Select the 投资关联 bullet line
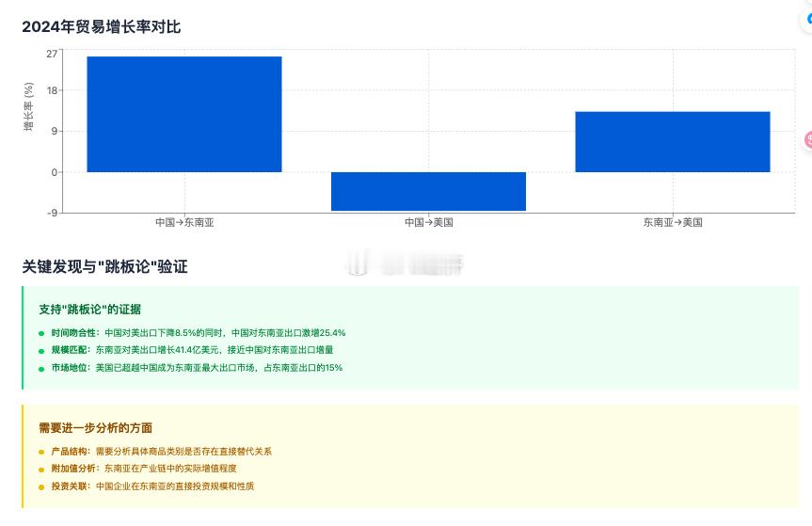This screenshot has width=812, height=526. coord(147,486)
